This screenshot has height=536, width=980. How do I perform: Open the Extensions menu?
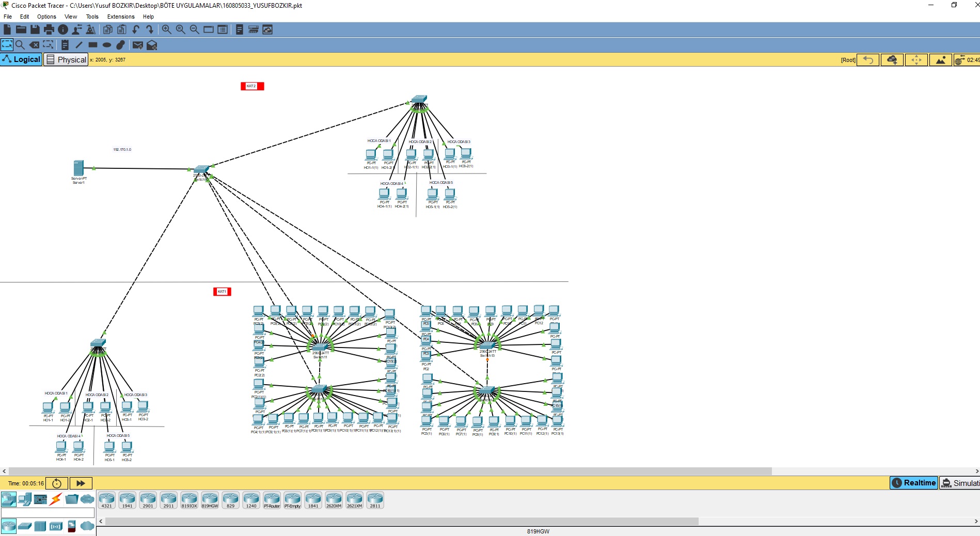coord(120,17)
